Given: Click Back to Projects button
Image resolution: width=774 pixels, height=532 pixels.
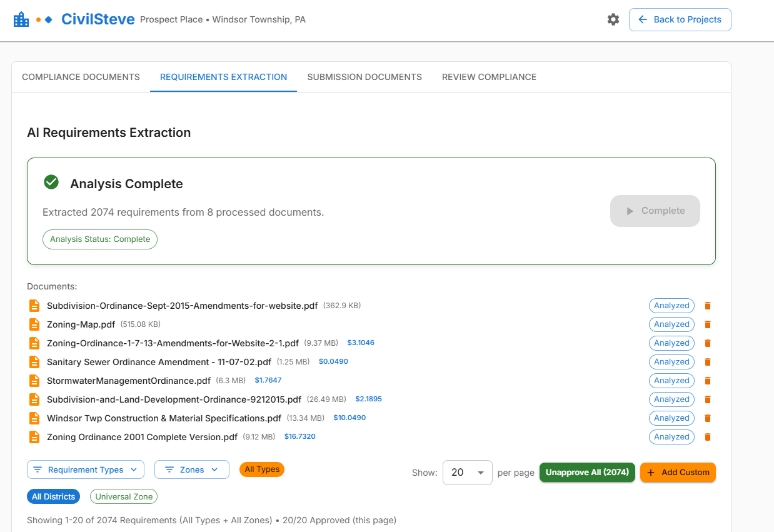Looking at the screenshot, I should coord(680,19).
